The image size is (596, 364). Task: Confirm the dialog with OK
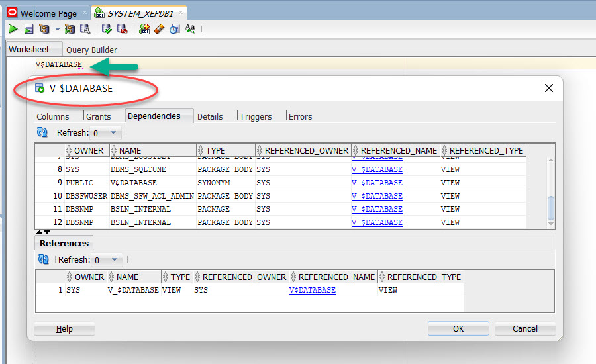click(x=458, y=329)
